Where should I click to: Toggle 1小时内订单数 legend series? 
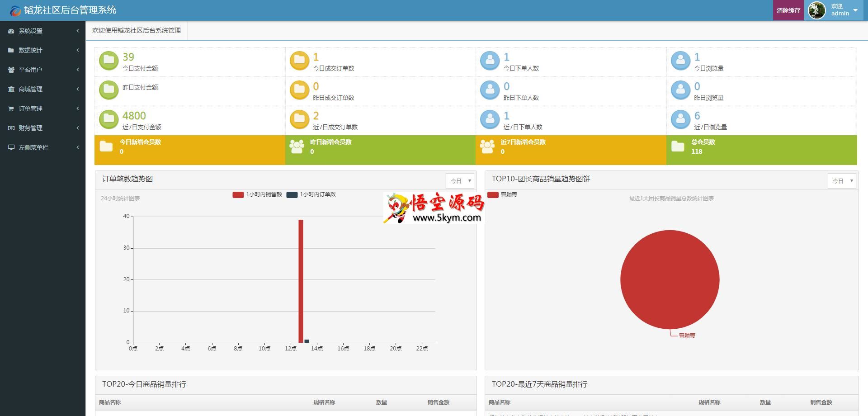(x=311, y=194)
